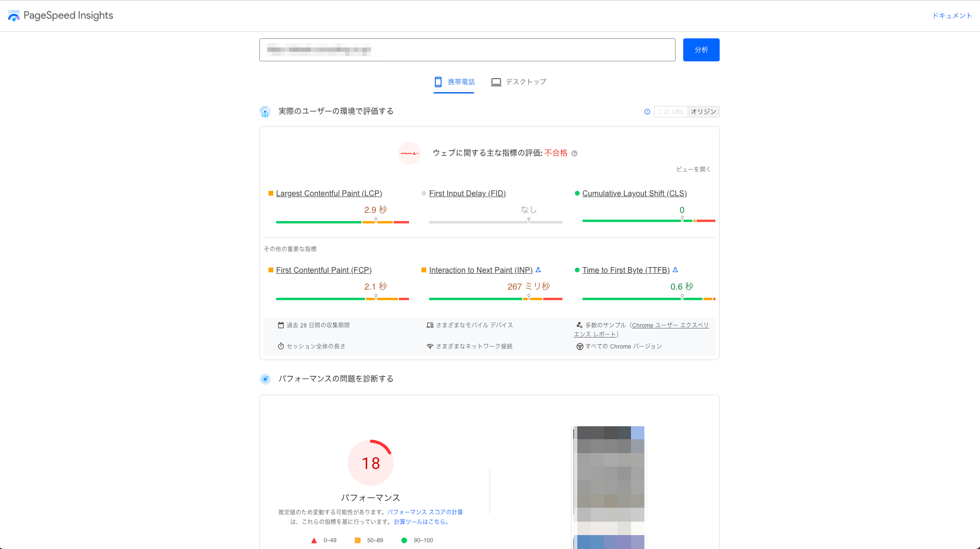The image size is (980, 549).
Task: Click the PageSpeed Insights logo icon
Action: click(x=14, y=16)
